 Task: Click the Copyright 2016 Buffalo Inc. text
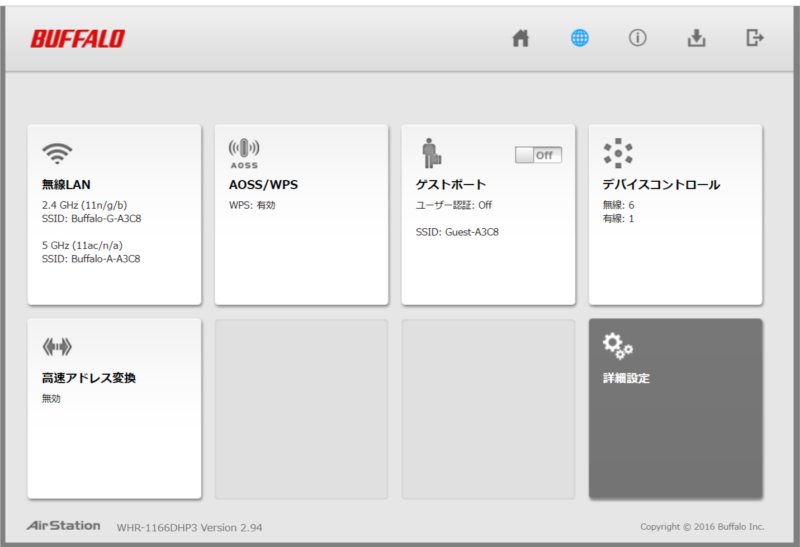(x=702, y=527)
